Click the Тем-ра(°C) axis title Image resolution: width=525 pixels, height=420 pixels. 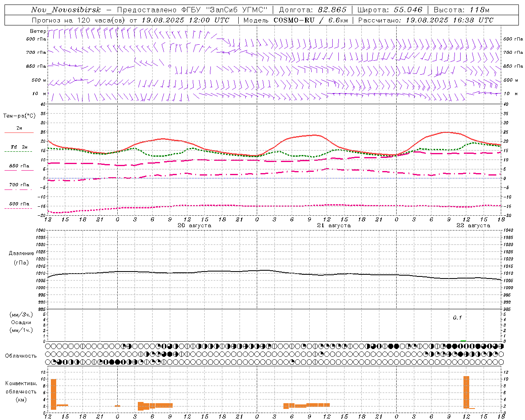point(19,116)
